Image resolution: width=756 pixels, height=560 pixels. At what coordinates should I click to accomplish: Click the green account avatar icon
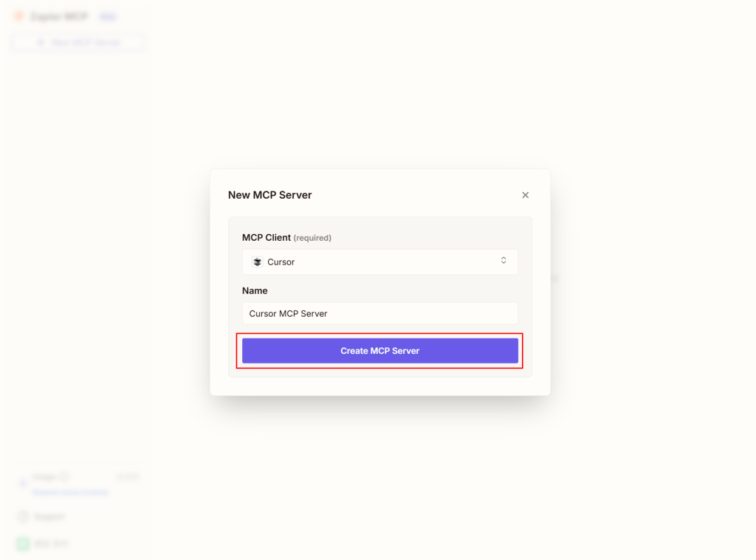coord(23,544)
